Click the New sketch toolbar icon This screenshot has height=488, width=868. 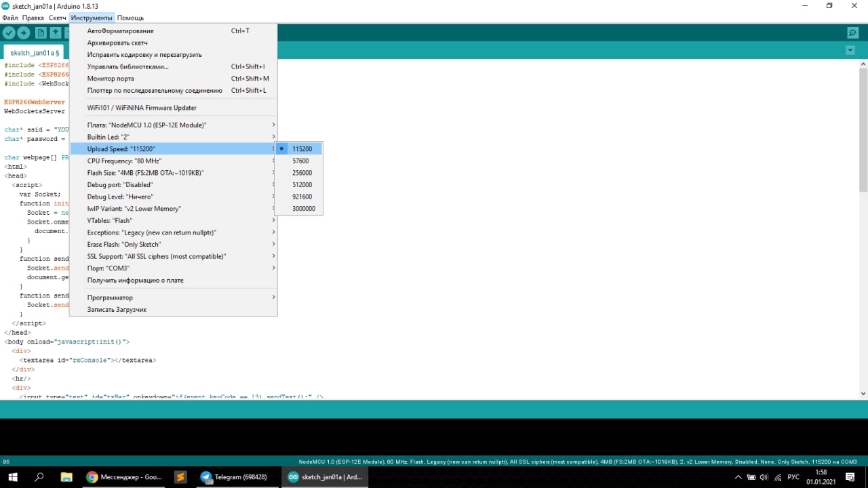coord(41,33)
